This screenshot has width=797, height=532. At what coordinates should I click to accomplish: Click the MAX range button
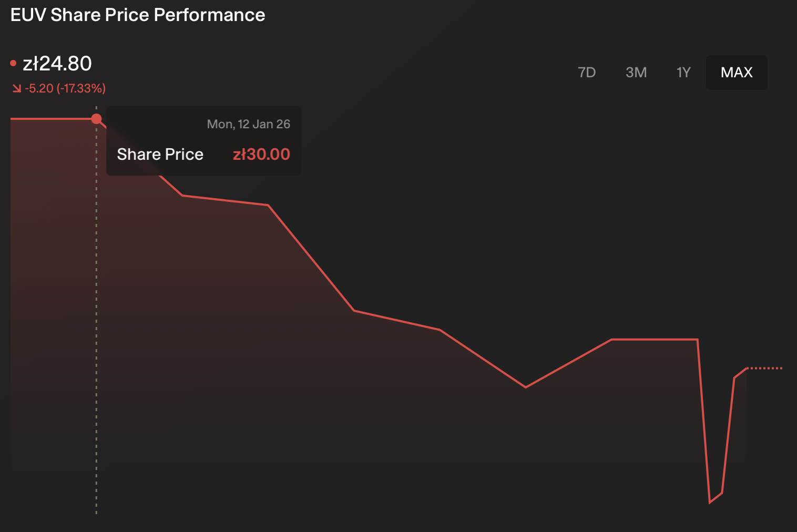click(x=737, y=73)
